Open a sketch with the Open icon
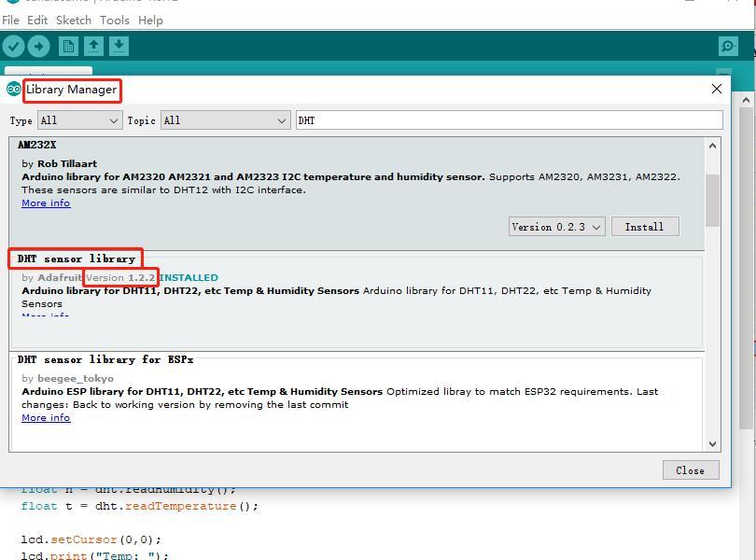The width and height of the screenshot is (756, 560). coord(93,47)
